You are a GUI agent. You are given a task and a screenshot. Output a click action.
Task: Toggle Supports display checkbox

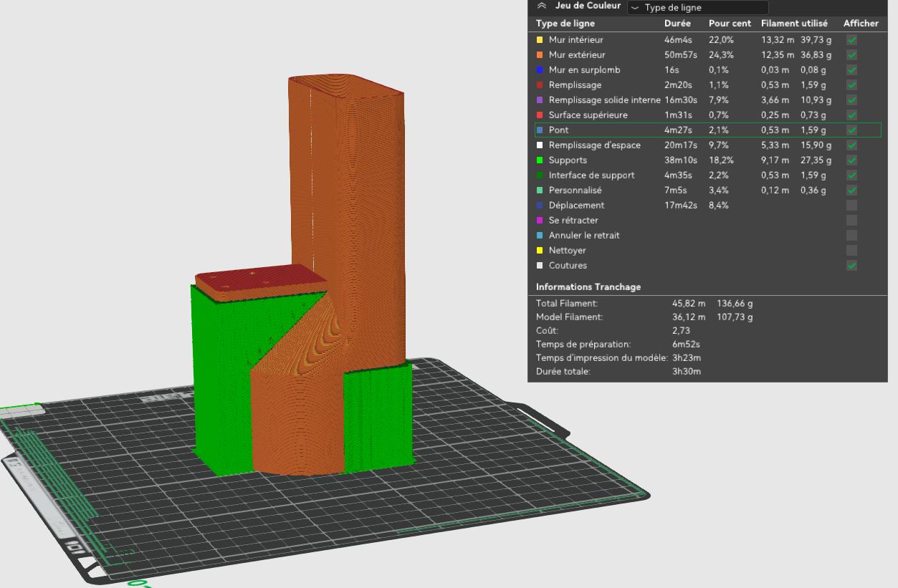[851, 160]
